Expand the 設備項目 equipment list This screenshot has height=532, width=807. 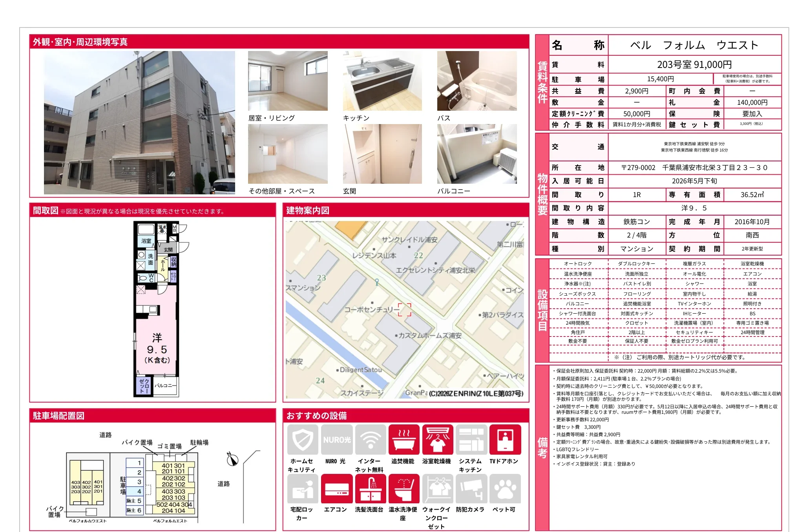pos(543,310)
